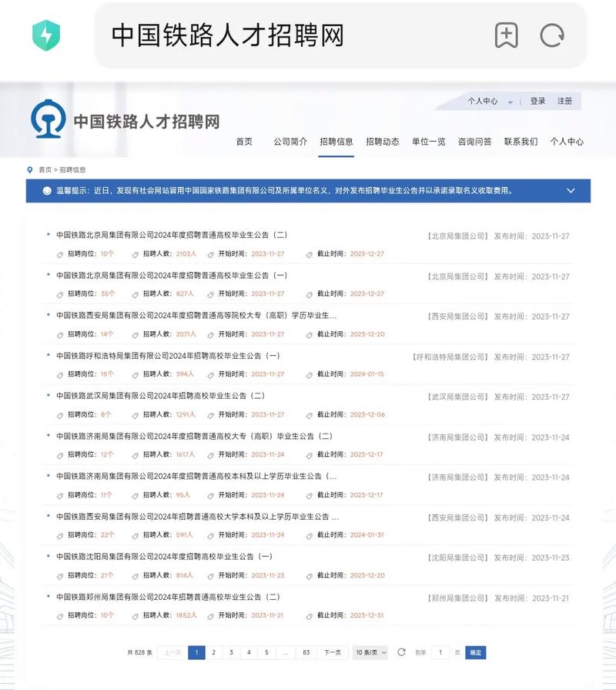Image resolution: width=616 pixels, height=690 pixels.
Task: Open 郑州局集团 2024 graduate notice (二)
Action: pos(168,597)
